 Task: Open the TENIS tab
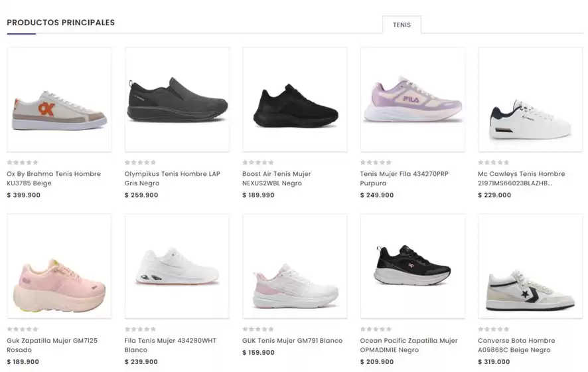402,25
